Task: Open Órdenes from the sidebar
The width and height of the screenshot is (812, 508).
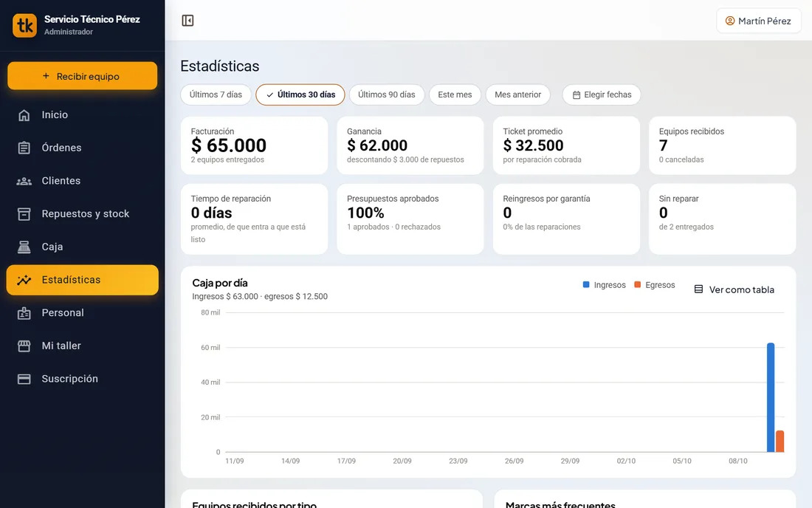Action: pyautogui.click(x=83, y=148)
